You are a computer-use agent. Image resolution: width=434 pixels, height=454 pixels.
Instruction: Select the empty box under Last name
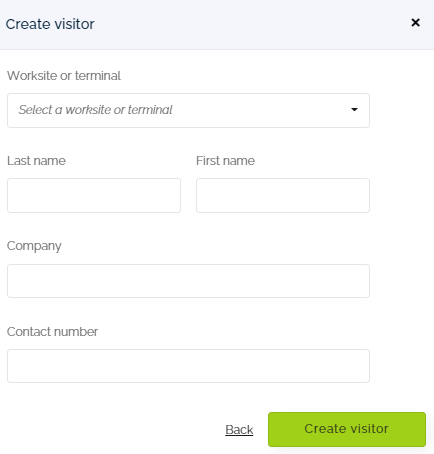tap(94, 195)
